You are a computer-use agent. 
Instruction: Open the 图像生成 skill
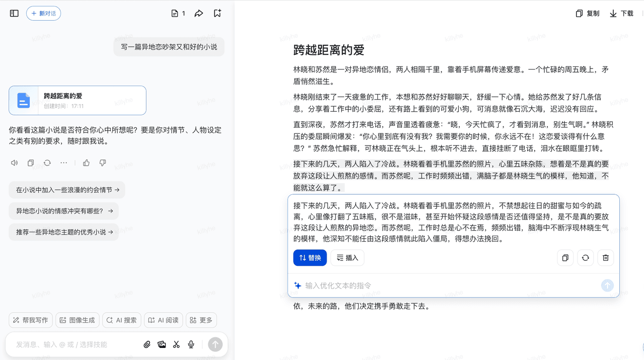[77, 320]
